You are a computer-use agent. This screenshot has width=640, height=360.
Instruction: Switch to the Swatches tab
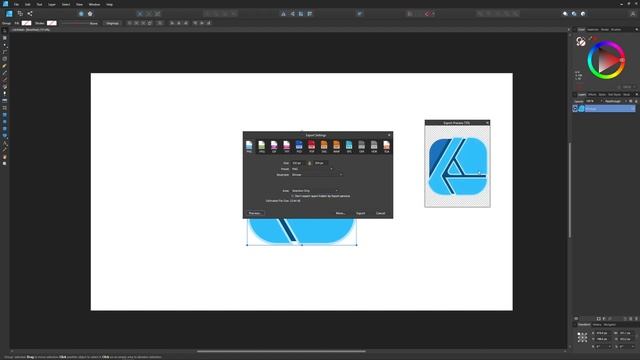click(x=593, y=29)
